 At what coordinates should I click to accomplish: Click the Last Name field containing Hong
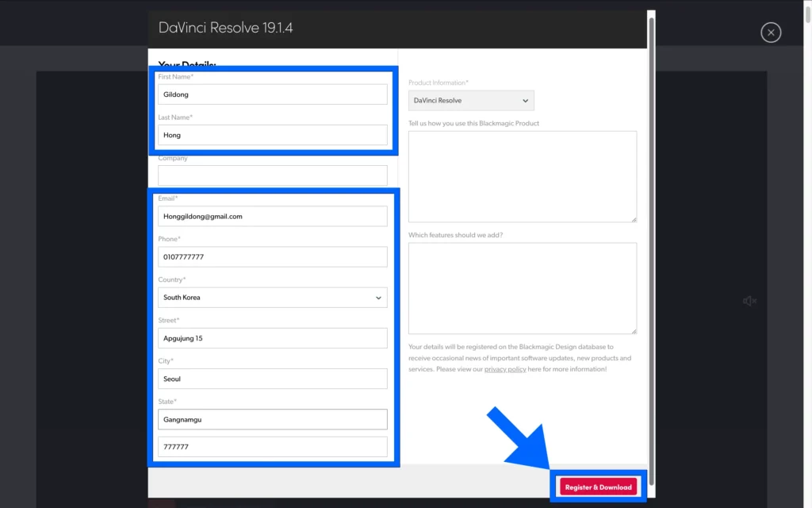273,135
